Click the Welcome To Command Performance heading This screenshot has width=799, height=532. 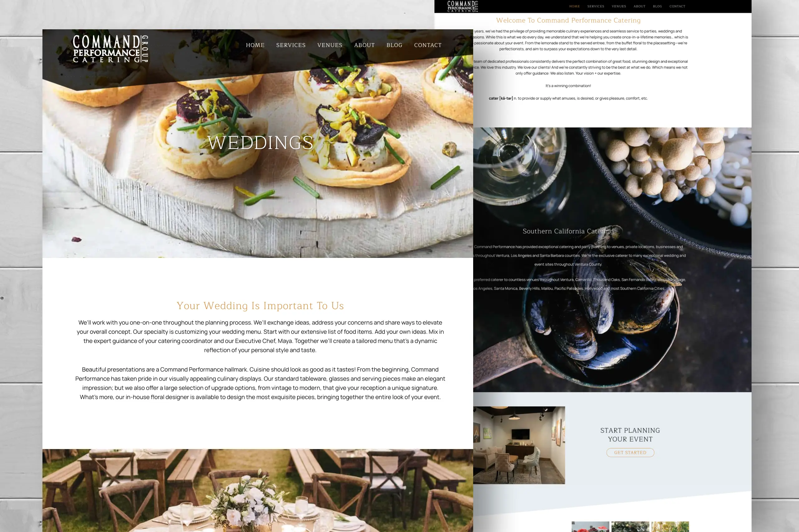(x=568, y=20)
